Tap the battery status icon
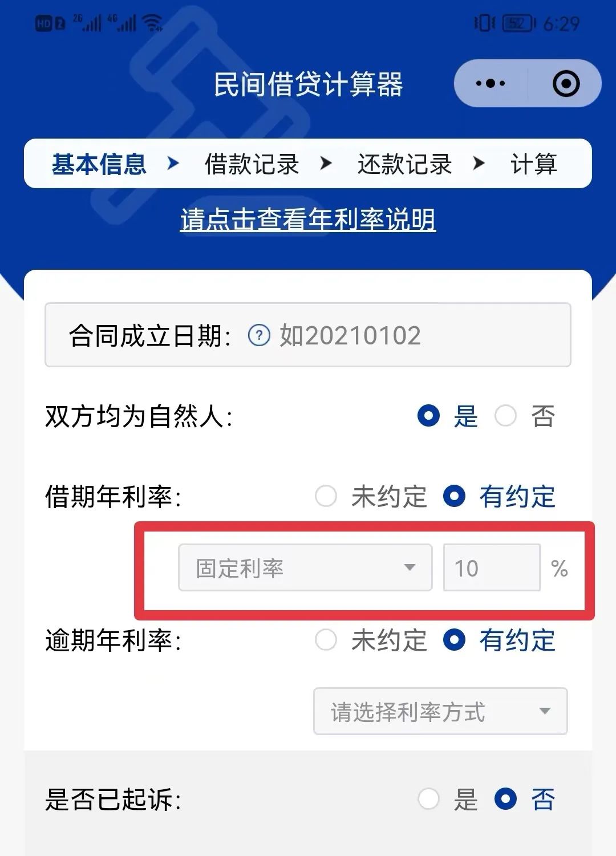 point(518,23)
